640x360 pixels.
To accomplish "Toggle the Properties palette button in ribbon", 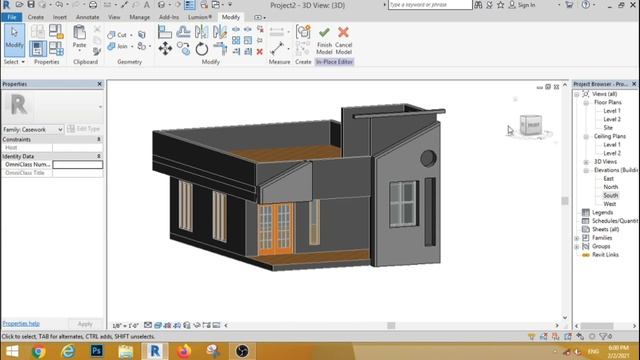I will point(38,49).
